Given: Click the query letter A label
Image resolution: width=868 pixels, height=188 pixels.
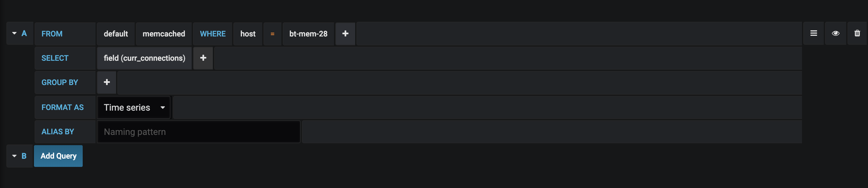Looking at the screenshot, I should [x=24, y=33].
